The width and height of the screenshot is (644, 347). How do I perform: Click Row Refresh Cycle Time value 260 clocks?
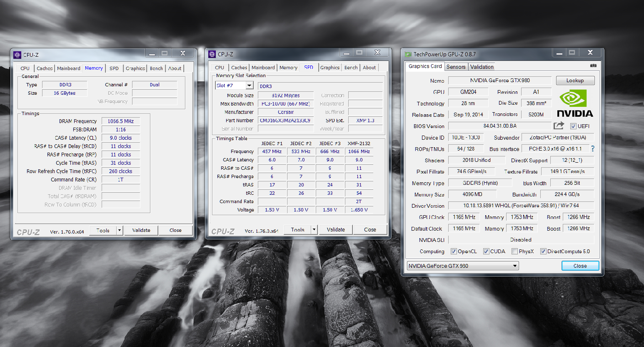coord(121,171)
